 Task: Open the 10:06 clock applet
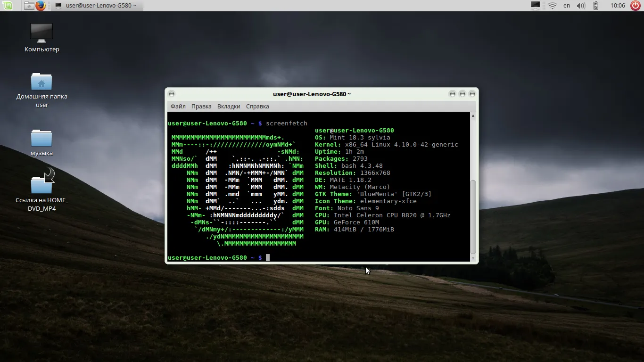[x=617, y=6]
